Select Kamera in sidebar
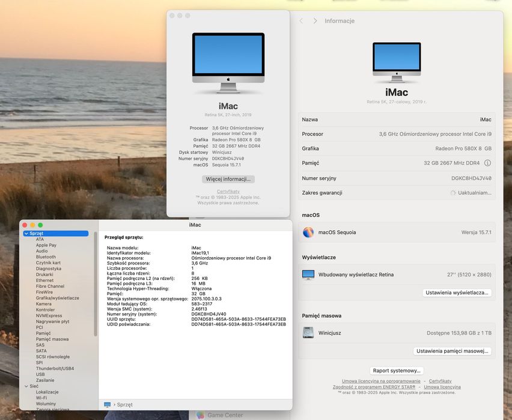The height and width of the screenshot is (420, 512). click(43, 304)
